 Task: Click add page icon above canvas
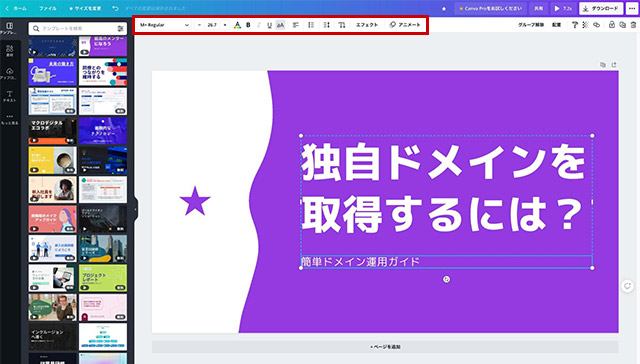614,65
